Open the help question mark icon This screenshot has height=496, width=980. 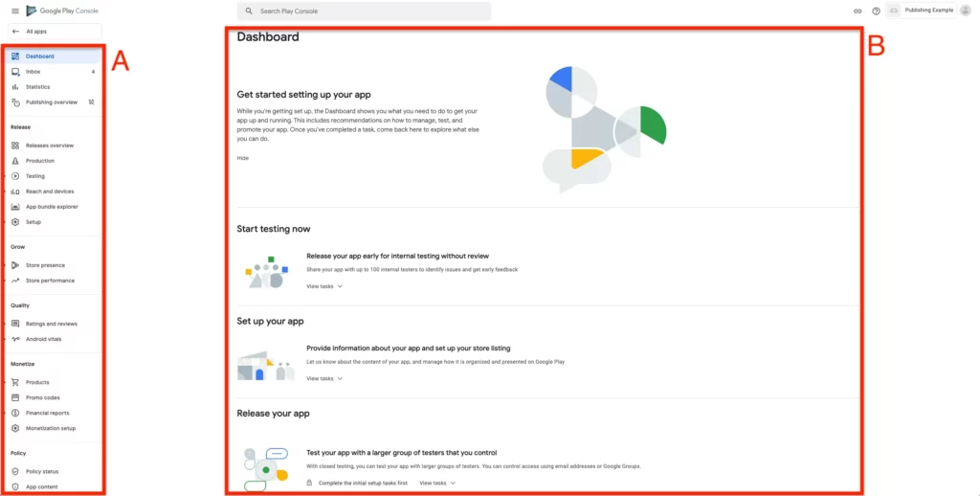tap(877, 11)
